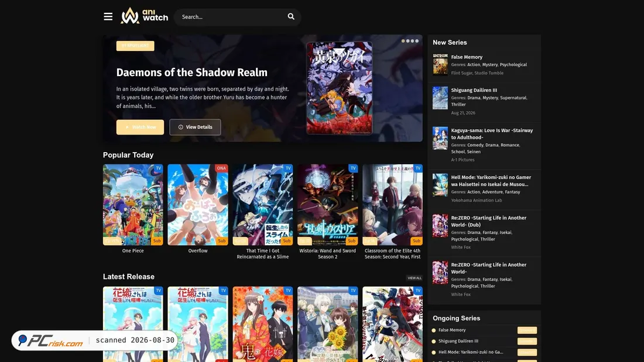Click the Overflow poster thumbnail
The width and height of the screenshot is (644, 362).
[x=197, y=205]
